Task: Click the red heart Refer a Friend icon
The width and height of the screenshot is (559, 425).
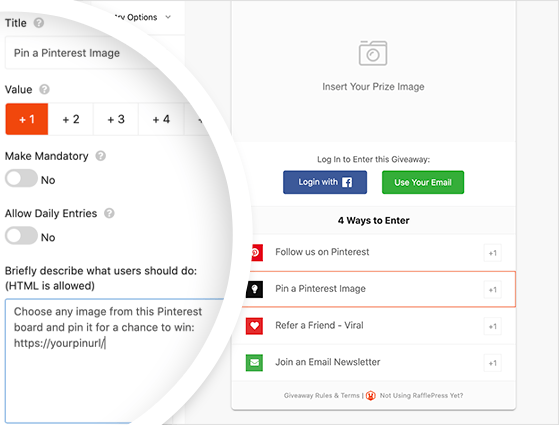Action: click(x=254, y=326)
